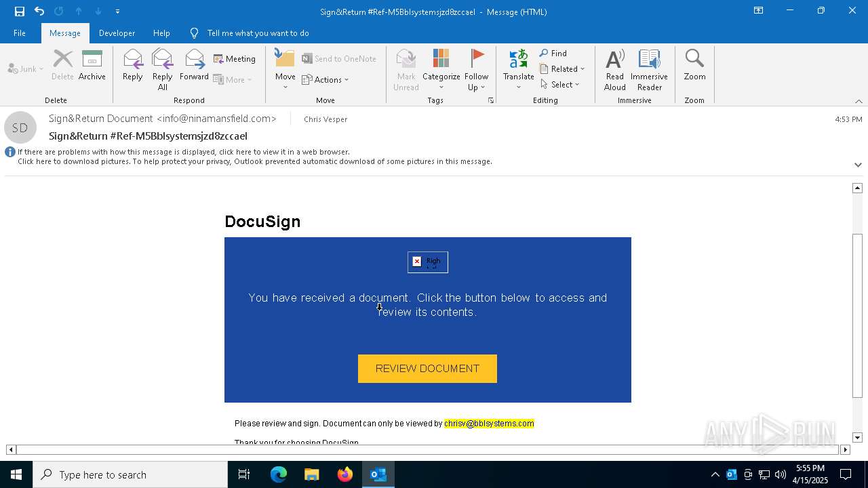Open the File menu

point(20,33)
